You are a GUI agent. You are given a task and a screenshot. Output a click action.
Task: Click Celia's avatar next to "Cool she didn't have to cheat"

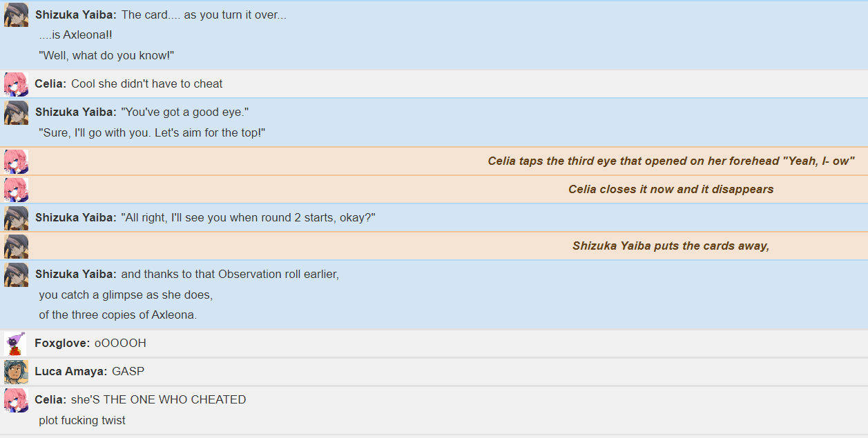(16, 84)
